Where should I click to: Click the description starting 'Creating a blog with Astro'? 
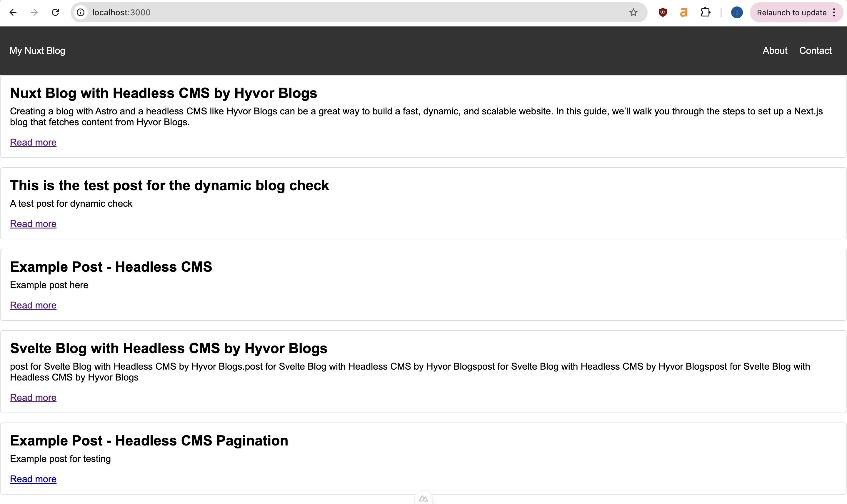[416, 116]
